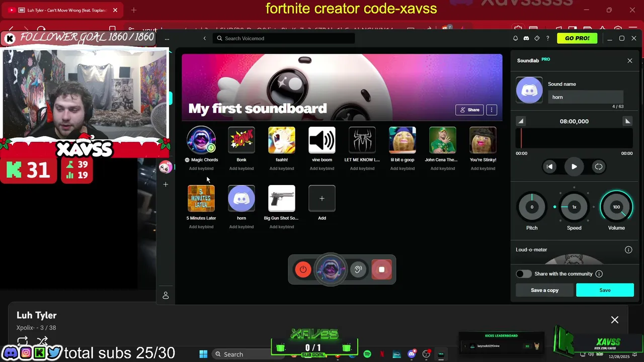644x362 pixels.
Task: Play the You're Stinky! sound
Action: tap(483, 140)
